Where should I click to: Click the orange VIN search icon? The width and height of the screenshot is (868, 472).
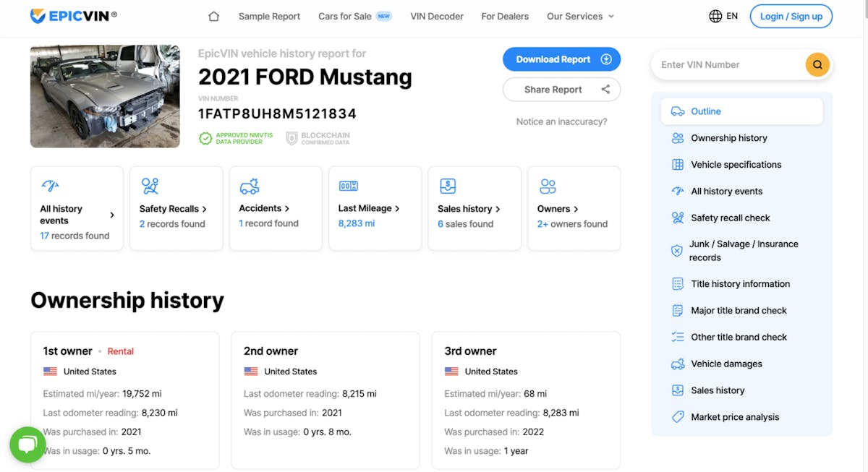[x=817, y=64]
